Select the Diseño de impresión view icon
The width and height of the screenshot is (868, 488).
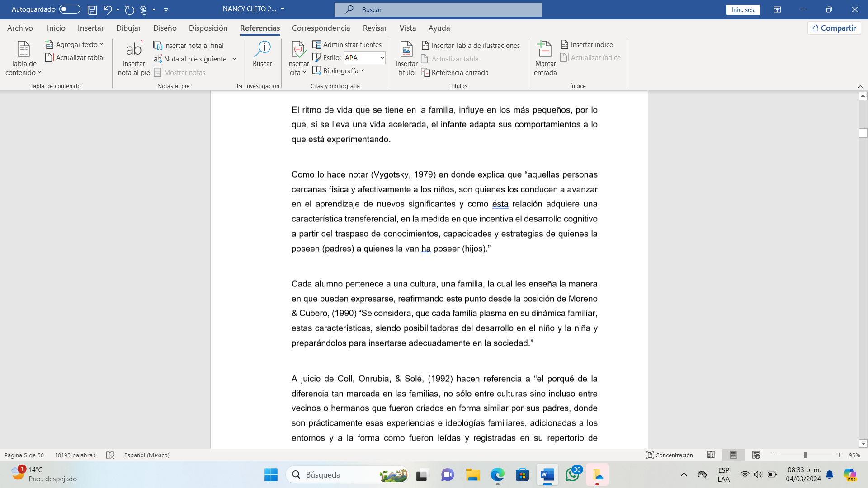pos(733,455)
